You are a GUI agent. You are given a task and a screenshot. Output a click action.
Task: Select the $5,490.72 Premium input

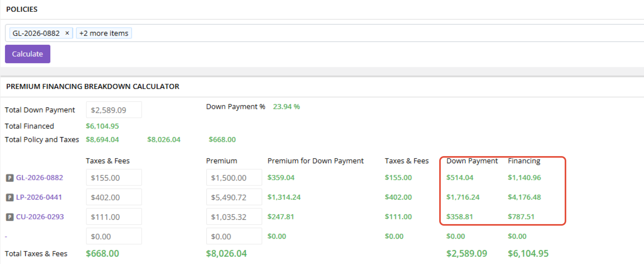[x=234, y=197]
